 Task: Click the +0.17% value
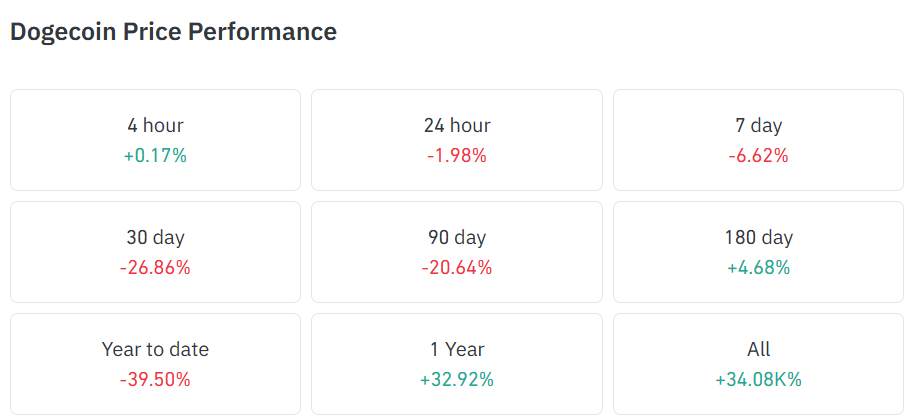155,155
